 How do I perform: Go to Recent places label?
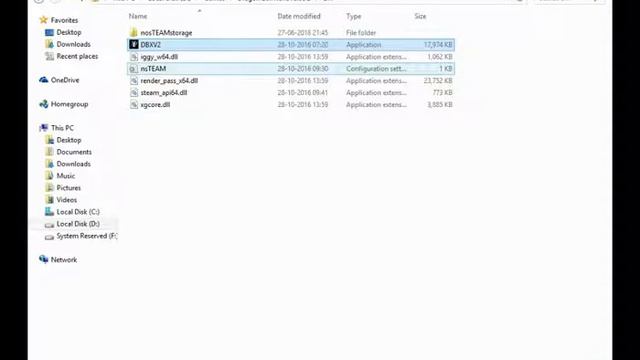tap(77, 56)
